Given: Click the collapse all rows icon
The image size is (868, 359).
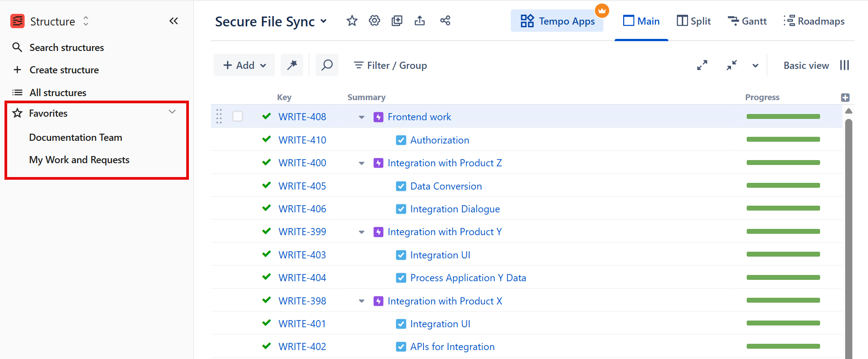Looking at the screenshot, I should point(731,65).
